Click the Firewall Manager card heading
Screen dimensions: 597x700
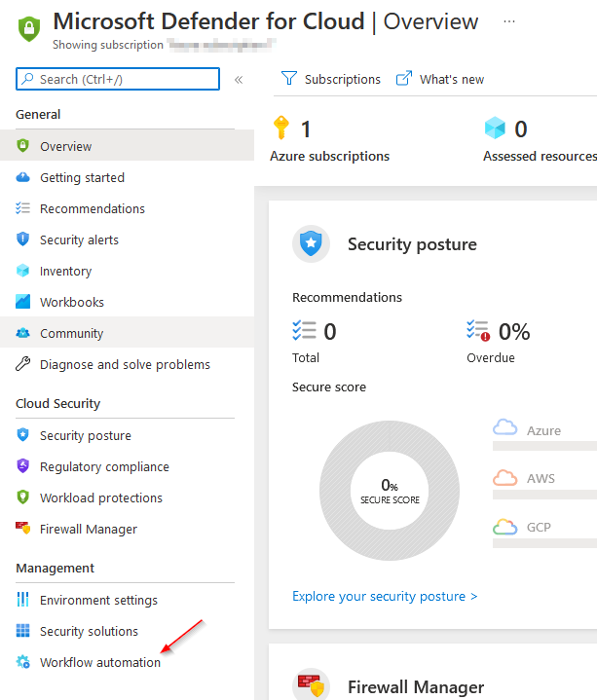pyautogui.click(x=416, y=687)
